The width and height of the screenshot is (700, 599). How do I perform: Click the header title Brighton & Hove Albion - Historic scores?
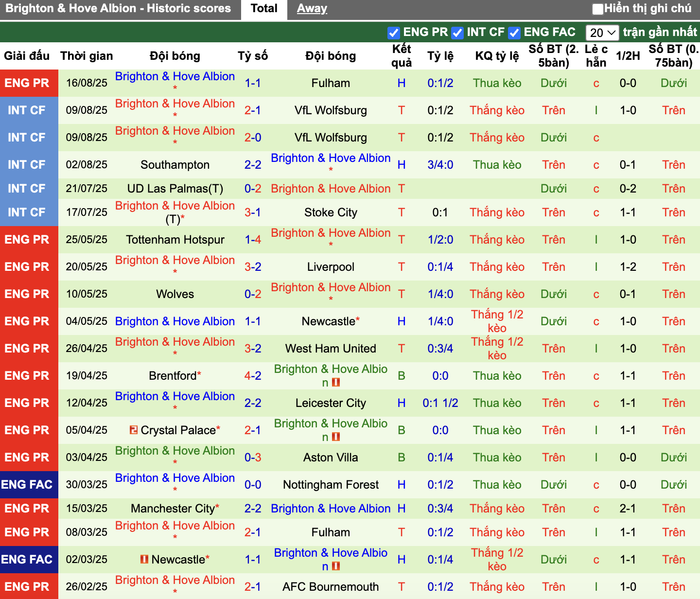click(x=118, y=8)
